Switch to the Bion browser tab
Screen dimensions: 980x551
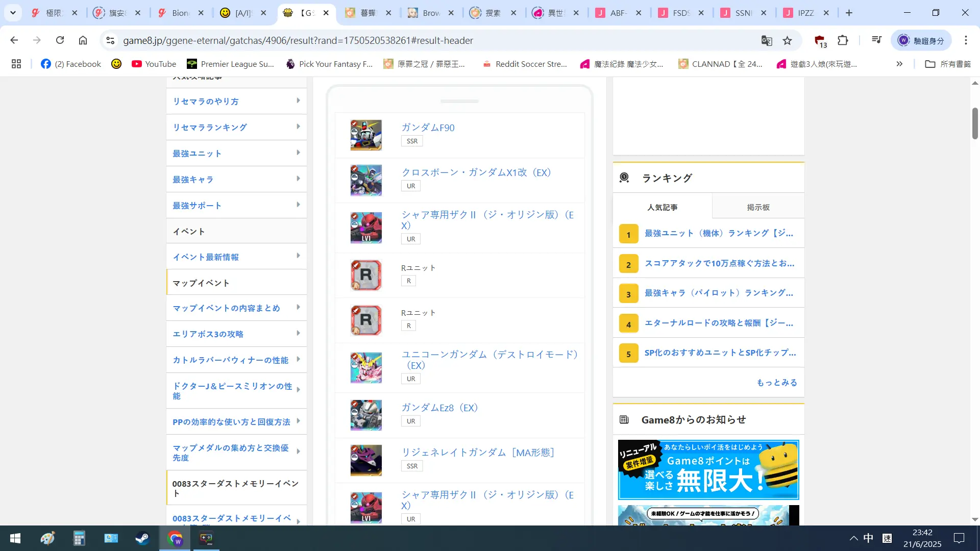click(180, 13)
